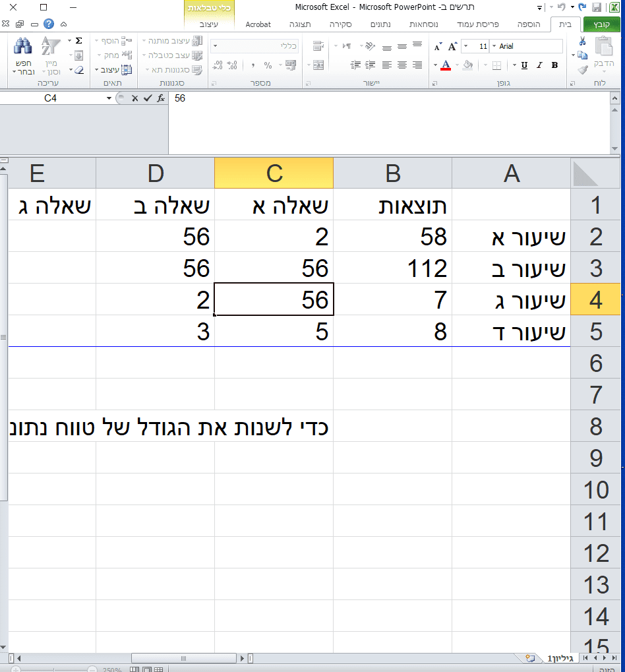The width and height of the screenshot is (625, 672).
Task: Open the font size 11 dropdown
Action: tap(465, 46)
